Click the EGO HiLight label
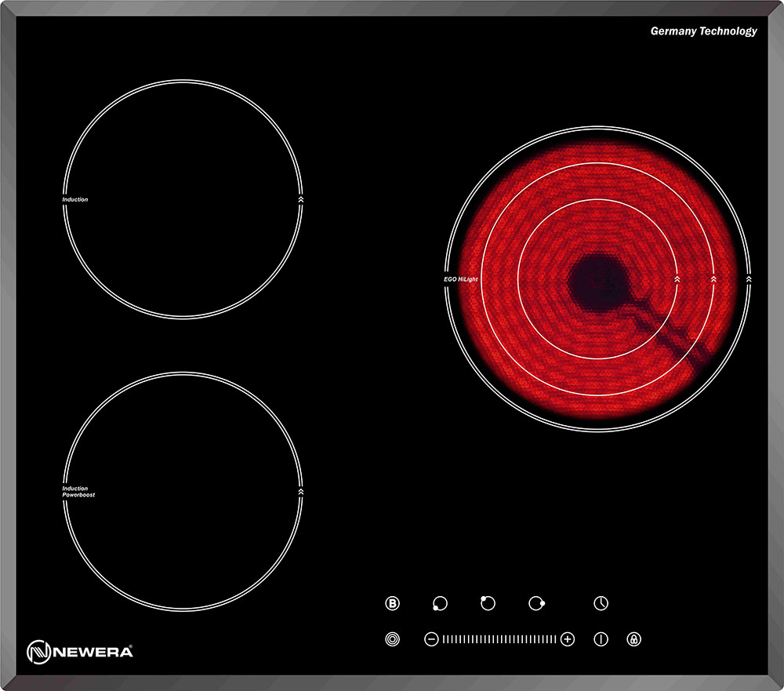The width and height of the screenshot is (784, 691). 460,279
